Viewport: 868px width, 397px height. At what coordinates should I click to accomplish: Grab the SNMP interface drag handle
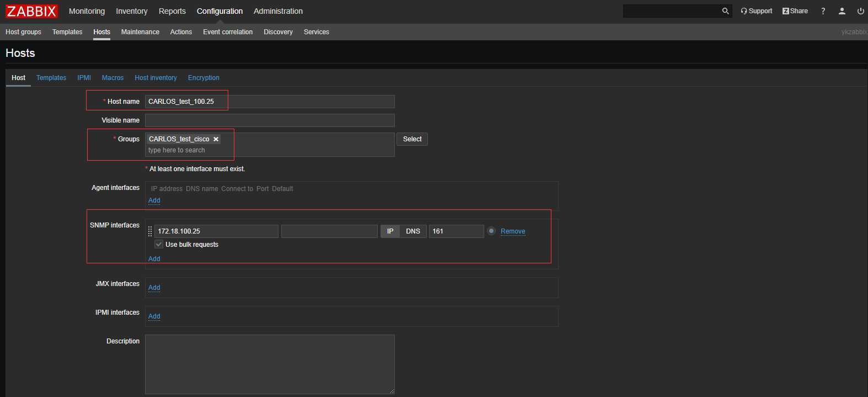click(150, 231)
